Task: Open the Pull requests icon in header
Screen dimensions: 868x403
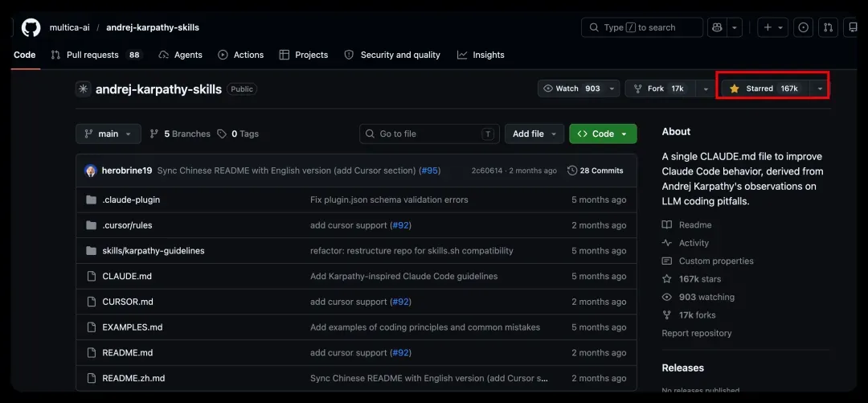Action: tap(828, 27)
